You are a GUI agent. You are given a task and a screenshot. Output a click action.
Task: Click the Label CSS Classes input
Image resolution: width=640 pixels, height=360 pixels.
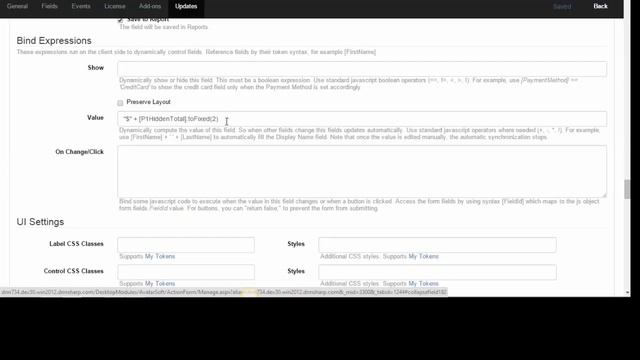(x=186, y=245)
